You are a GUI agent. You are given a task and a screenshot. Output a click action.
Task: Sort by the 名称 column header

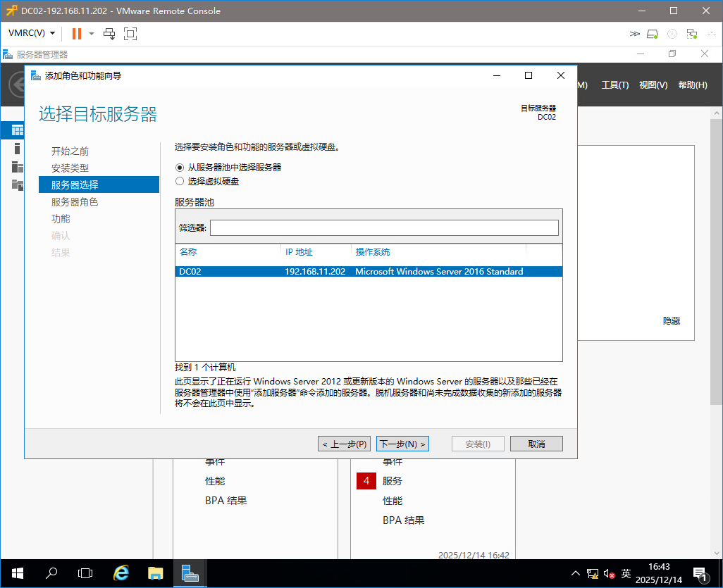188,252
